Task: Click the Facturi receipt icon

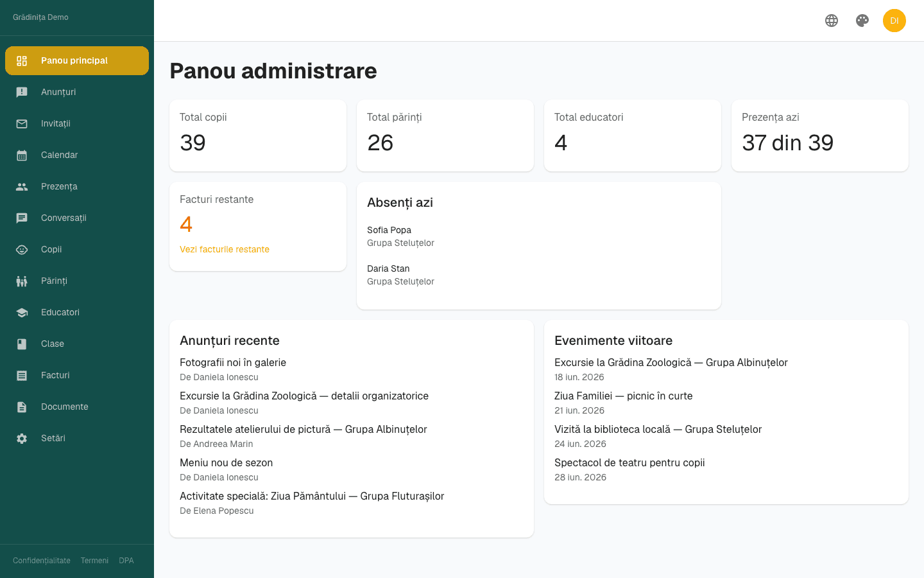Action: coord(22,375)
